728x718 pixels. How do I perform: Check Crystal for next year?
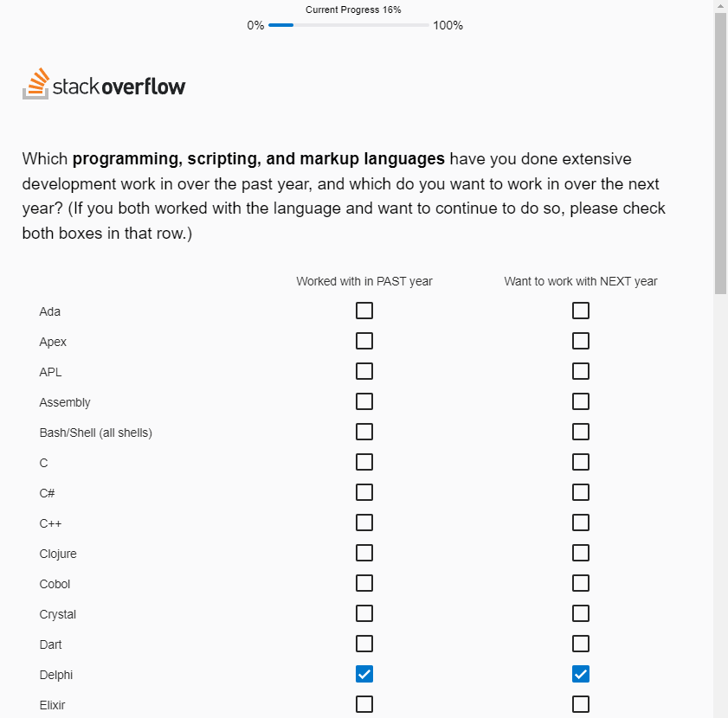tap(581, 612)
